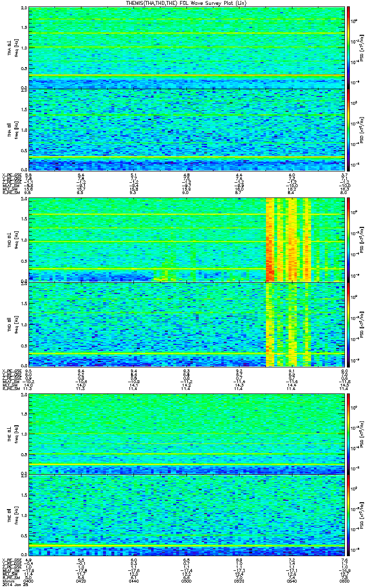Click the "THD B⊥ freq [Hz]" axis label

pos(13,240)
